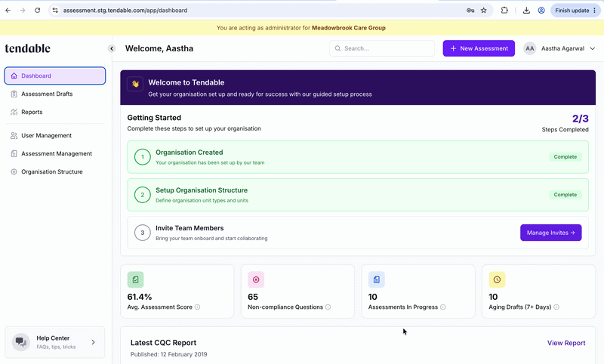Screen dimensions: 604x364
Task: Click Complete badge for Setup Organisation Structure
Action: point(565,195)
